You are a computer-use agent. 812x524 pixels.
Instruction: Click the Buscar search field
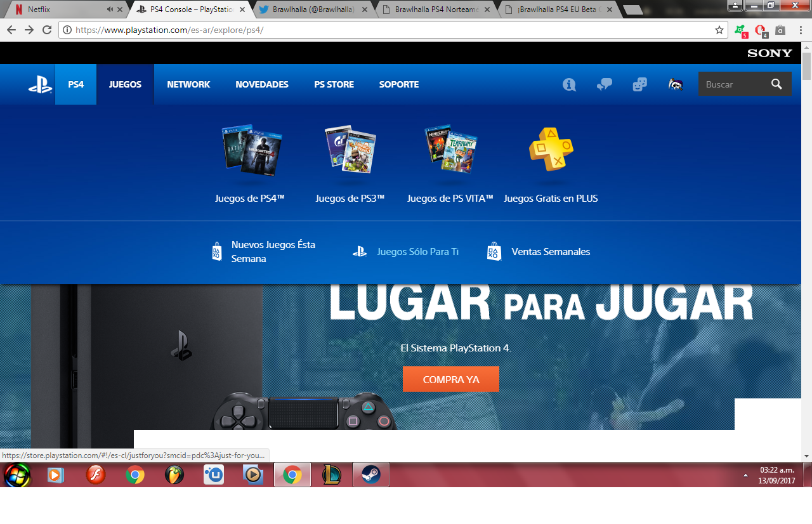(733, 84)
